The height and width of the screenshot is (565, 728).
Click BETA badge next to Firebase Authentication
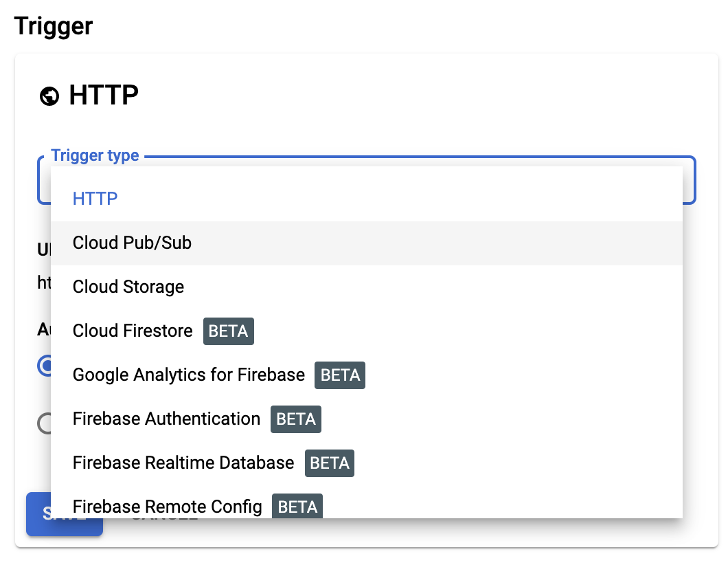click(296, 419)
